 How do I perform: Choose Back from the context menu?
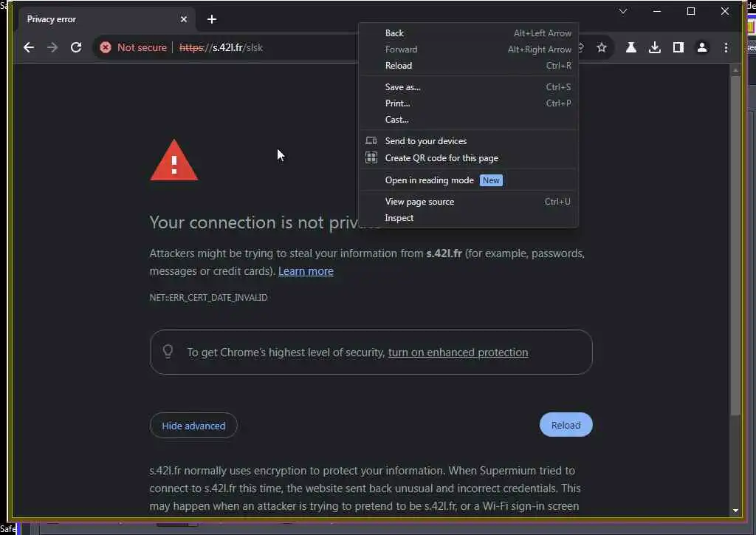[468, 33]
